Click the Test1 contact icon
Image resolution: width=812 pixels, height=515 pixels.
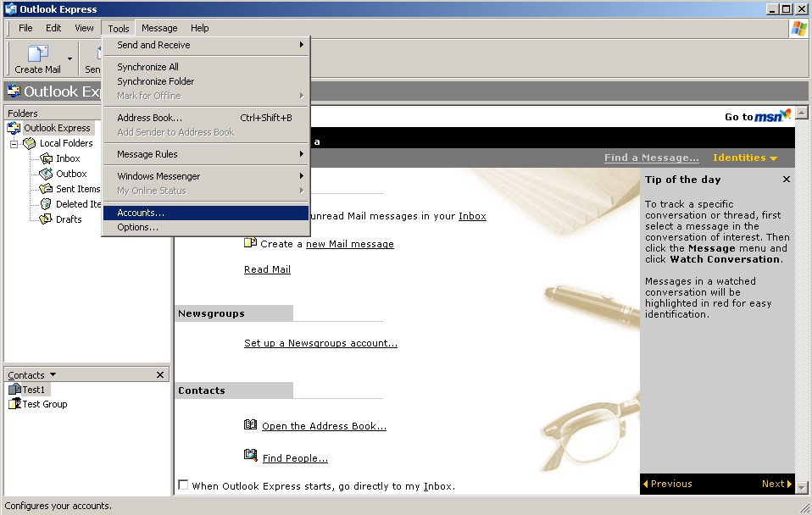[14, 390]
